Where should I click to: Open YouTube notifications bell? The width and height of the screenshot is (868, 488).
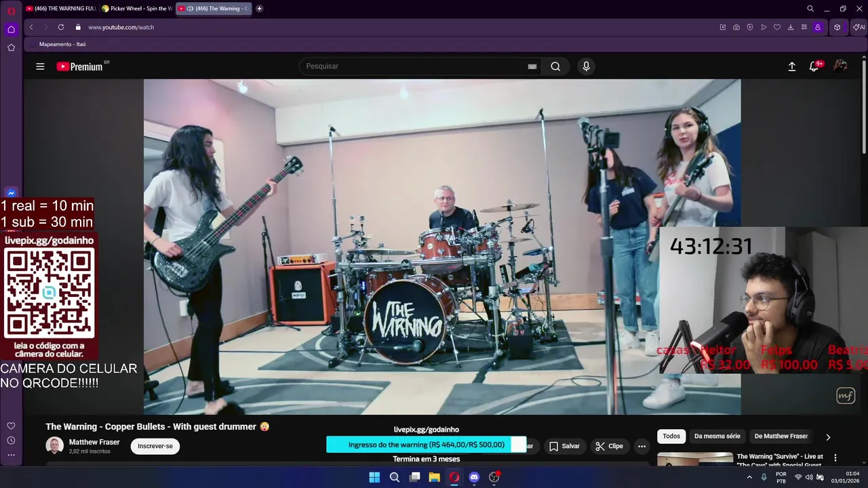coord(814,66)
